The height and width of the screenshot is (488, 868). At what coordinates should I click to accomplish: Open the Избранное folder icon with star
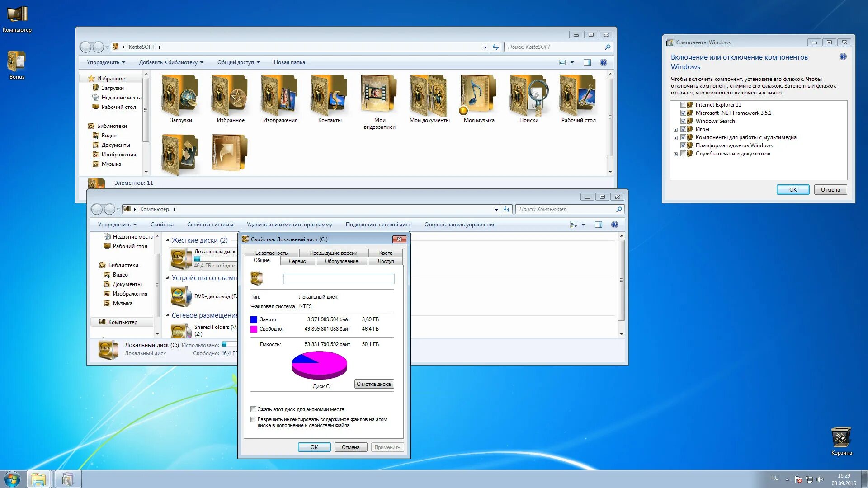[x=231, y=96]
